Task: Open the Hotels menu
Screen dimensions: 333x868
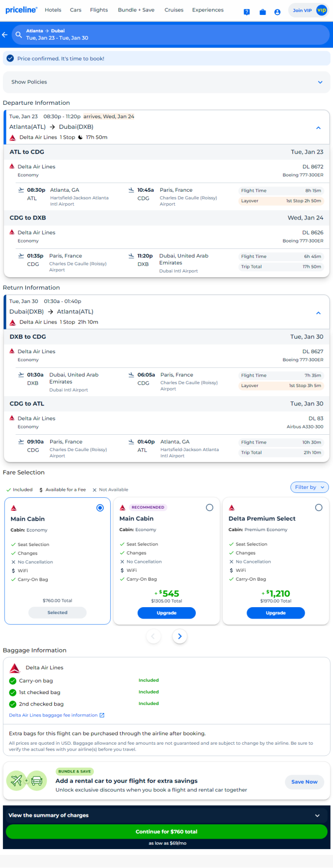Action: pos(53,10)
